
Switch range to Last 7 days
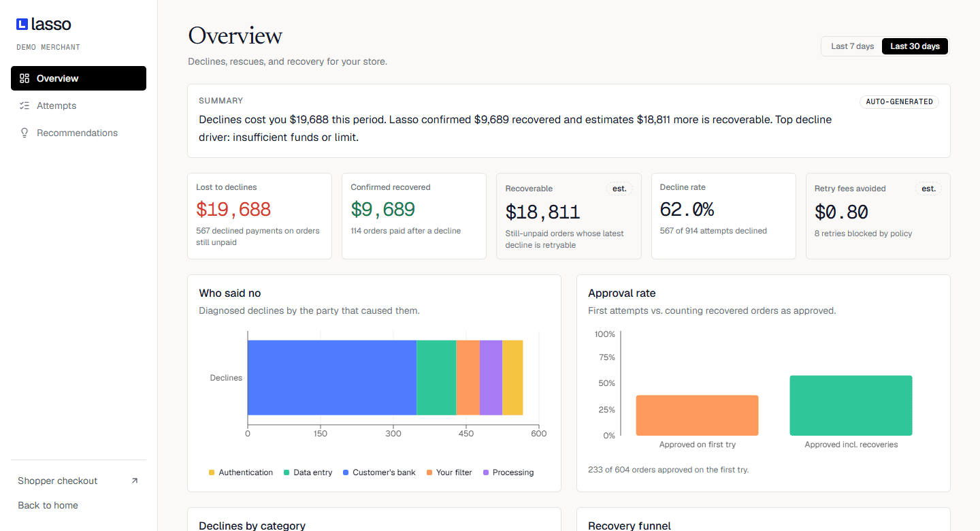(852, 46)
